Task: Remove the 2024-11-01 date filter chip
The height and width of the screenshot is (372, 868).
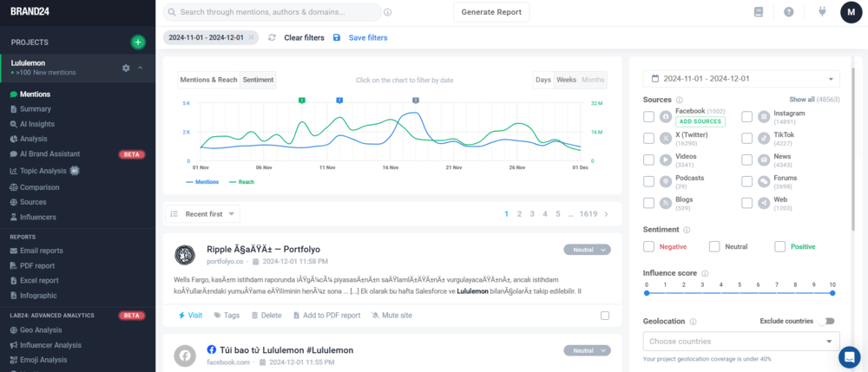Action: point(251,37)
